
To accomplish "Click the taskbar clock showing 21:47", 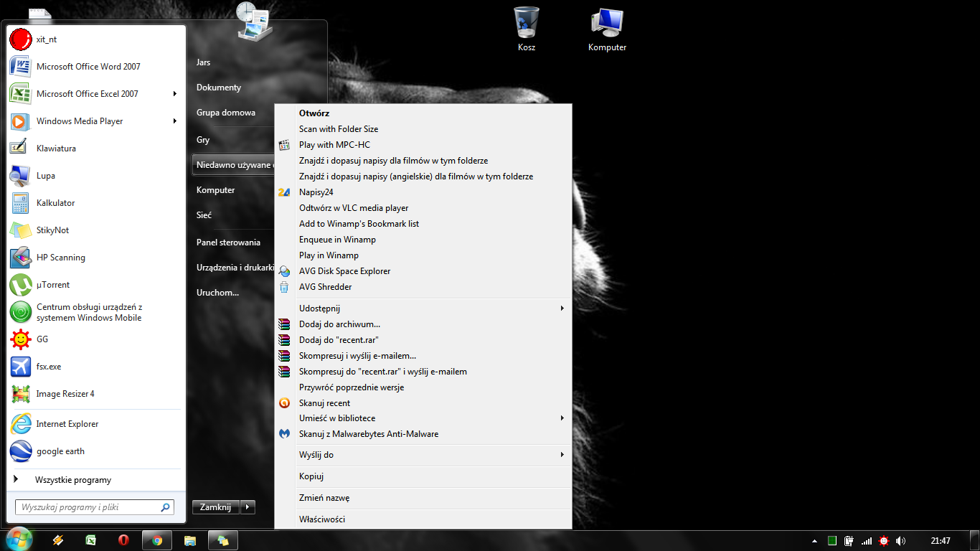I will click(x=941, y=541).
